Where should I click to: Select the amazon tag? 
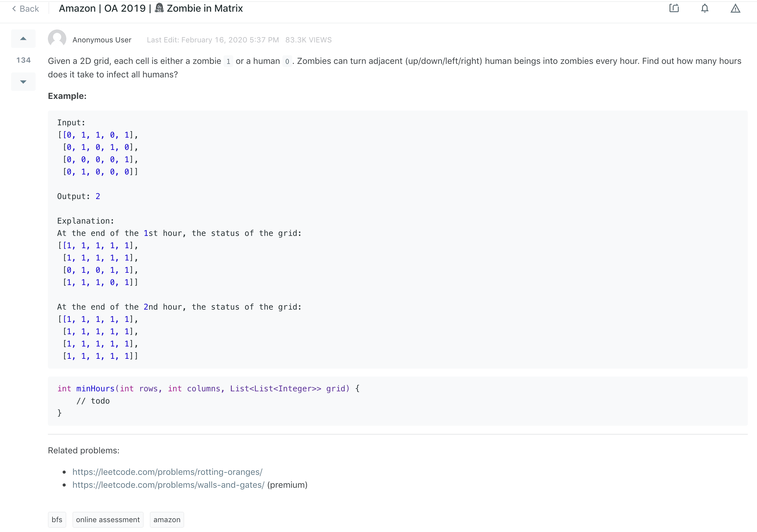pos(167,520)
